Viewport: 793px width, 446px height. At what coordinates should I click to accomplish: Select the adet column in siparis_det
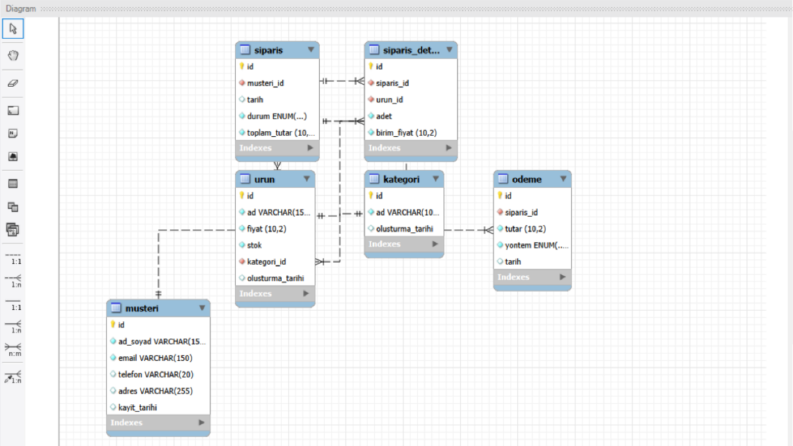tap(411, 116)
